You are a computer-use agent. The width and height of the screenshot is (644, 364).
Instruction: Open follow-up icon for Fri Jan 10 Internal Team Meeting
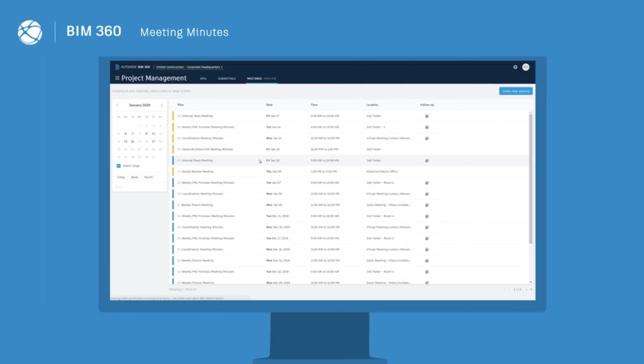click(427, 160)
